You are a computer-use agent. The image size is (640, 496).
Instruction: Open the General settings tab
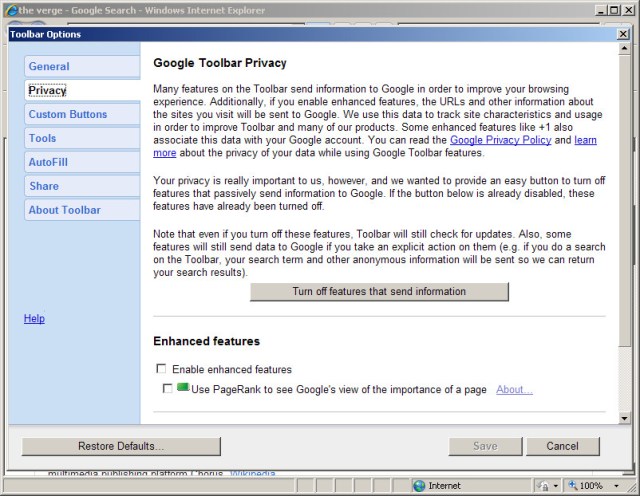coord(82,66)
